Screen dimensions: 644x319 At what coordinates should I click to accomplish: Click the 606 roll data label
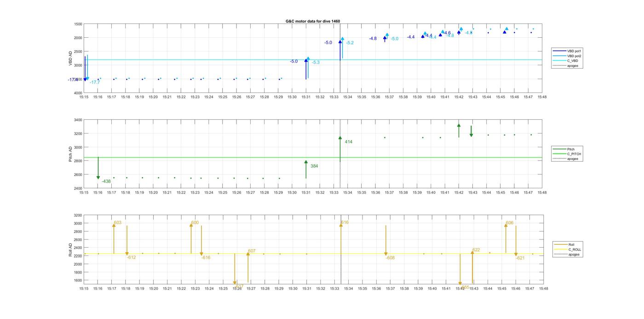(x=510, y=223)
